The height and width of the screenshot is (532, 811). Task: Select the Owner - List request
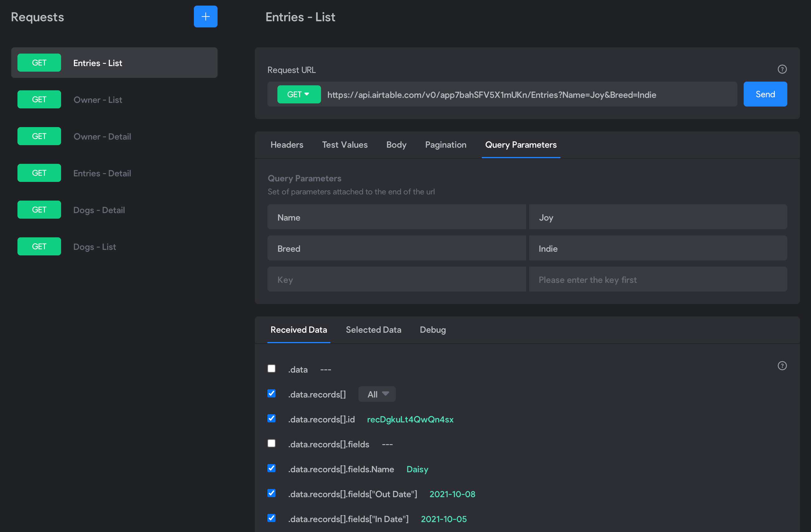(114, 99)
